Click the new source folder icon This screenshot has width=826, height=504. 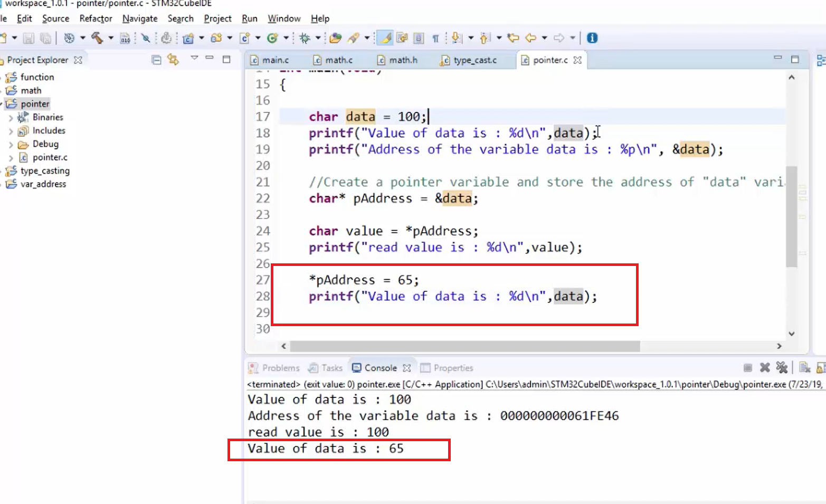coord(216,38)
